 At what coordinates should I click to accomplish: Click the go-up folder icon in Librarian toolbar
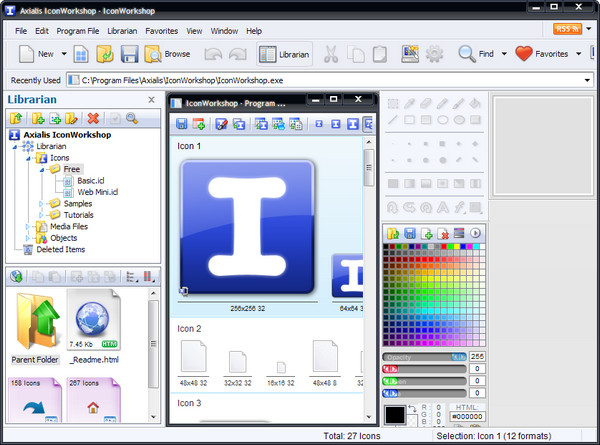15,119
